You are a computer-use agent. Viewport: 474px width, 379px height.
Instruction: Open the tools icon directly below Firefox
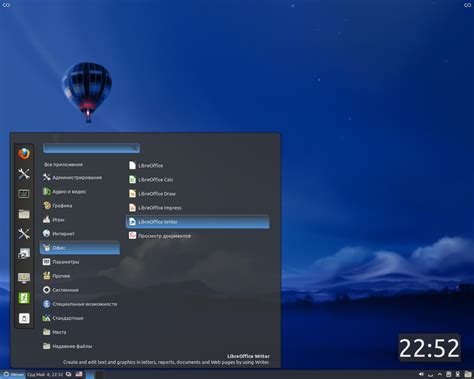pyautogui.click(x=24, y=174)
